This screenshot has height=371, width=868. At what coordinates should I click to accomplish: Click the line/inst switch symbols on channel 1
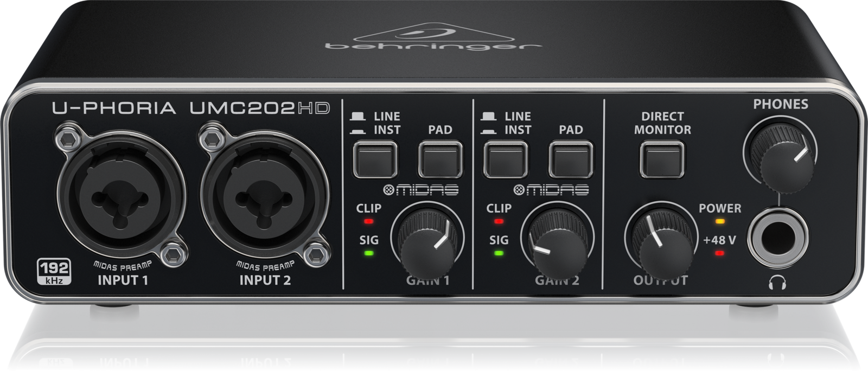point(358,123)
